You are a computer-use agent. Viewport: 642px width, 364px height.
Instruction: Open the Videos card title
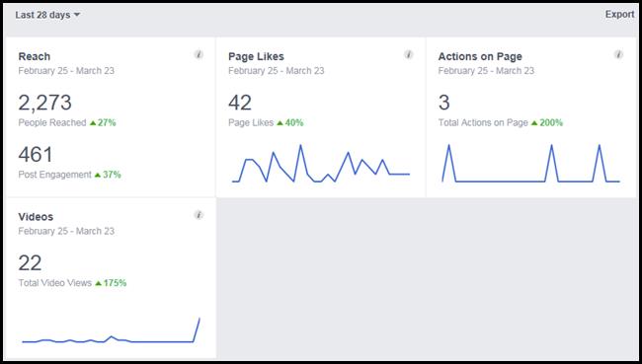pyautogui.click(x=36, y=217)
